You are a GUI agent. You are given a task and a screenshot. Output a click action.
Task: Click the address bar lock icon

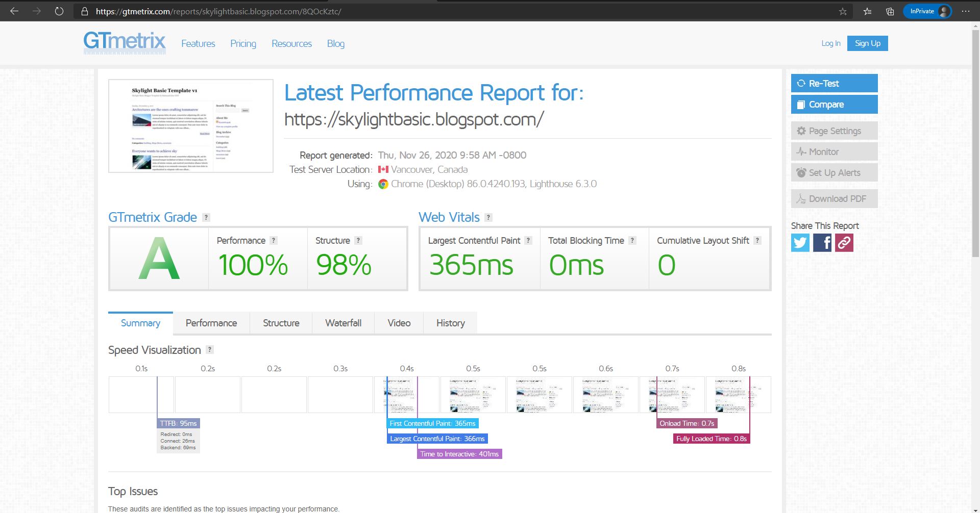click(x=85, y=11)
